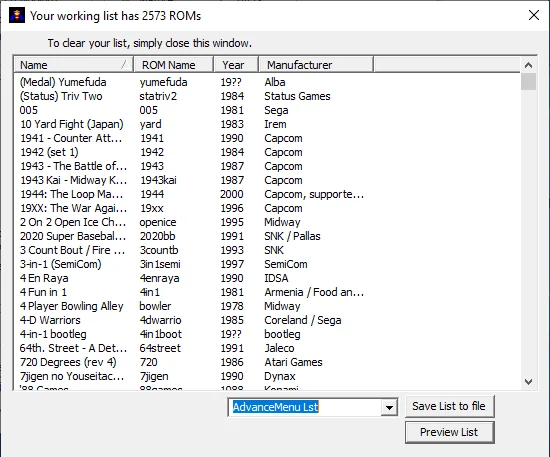Click the SemiCom manufacturer cell
Screen dimensions: 550x457
(286, 264)
